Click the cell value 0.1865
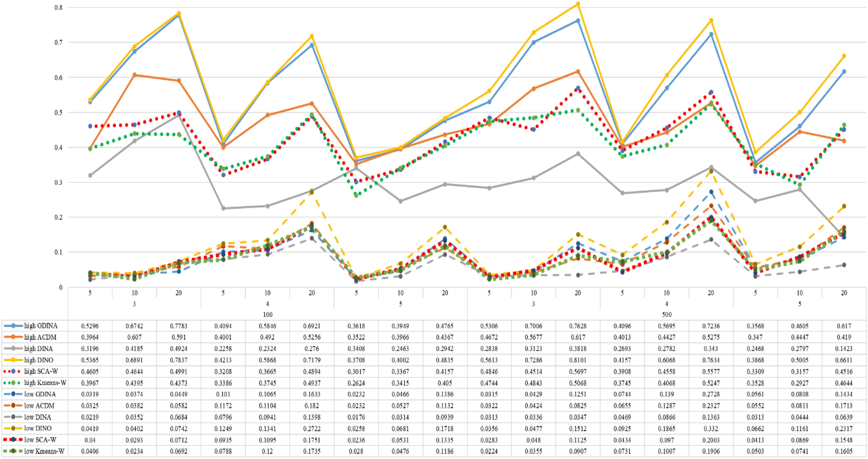The image size is (868, 459). pos(667,429)
